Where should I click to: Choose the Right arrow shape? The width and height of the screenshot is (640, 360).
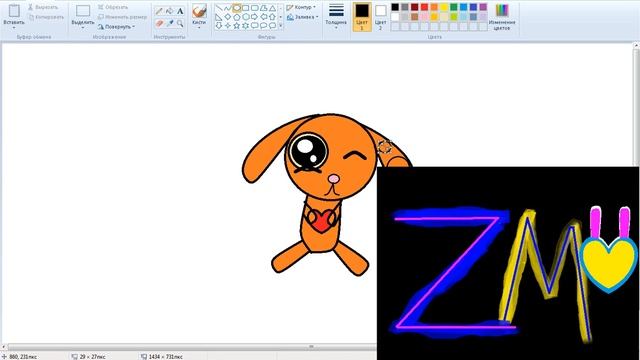255,17
